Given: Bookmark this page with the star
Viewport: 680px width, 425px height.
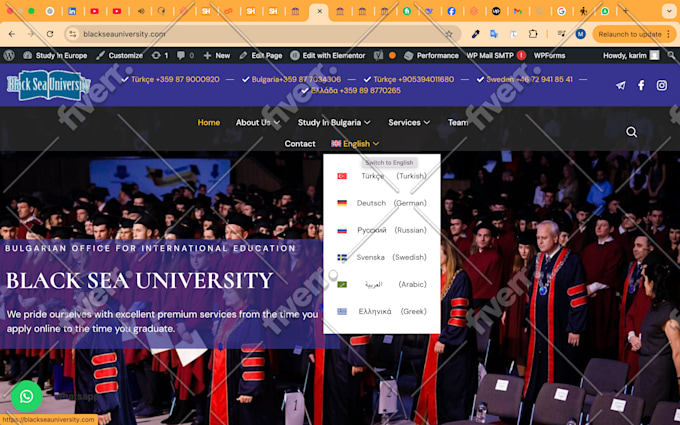Looking at the screenshot, I should coord(449,34).
